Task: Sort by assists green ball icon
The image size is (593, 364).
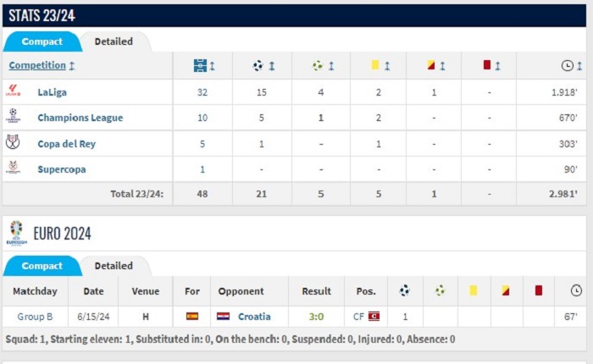Action: click(x=318, y=66)
